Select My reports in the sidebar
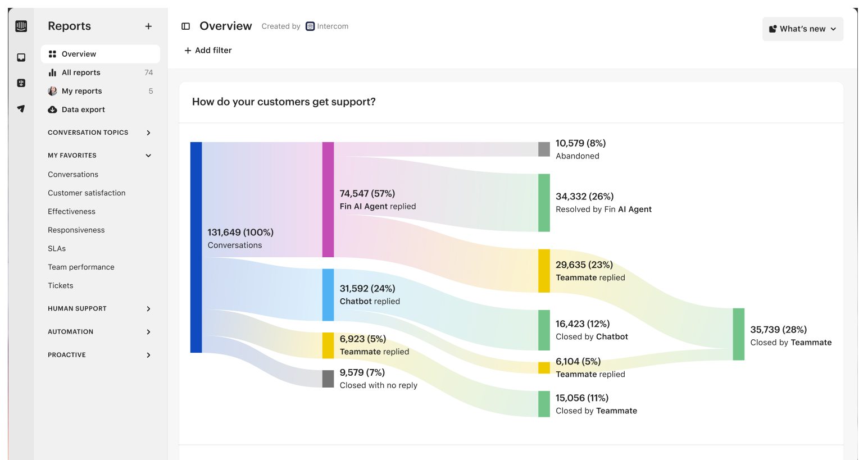The width and height of the screenshot is (868, 460). click(82, 91)
